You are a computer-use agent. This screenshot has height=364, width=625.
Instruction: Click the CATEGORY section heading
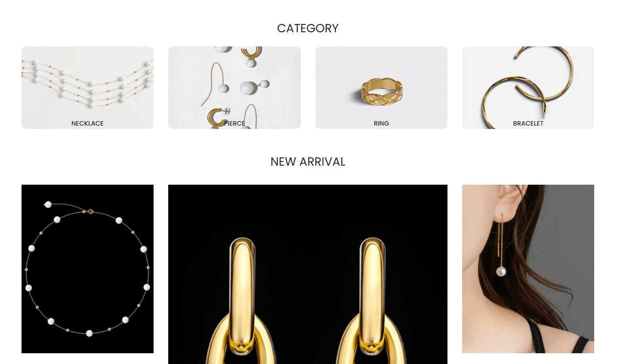pyautogui.click(x=308, y=28)
